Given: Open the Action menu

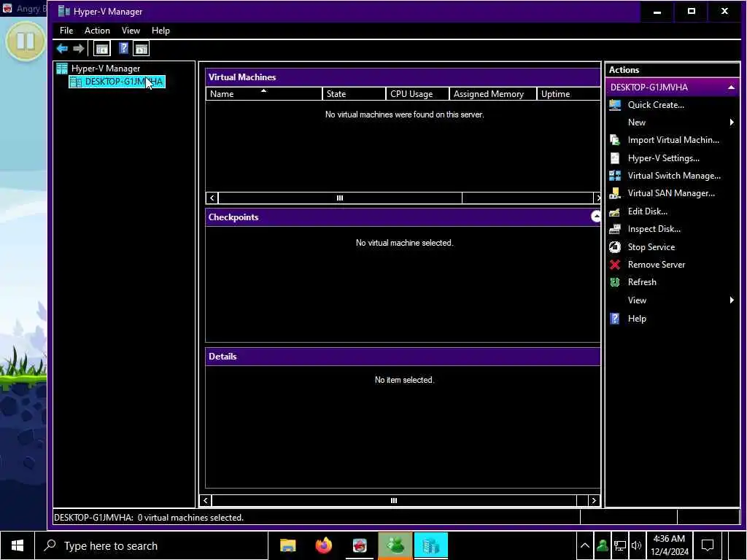Looking at the screenshot, I should click(97, 31).
